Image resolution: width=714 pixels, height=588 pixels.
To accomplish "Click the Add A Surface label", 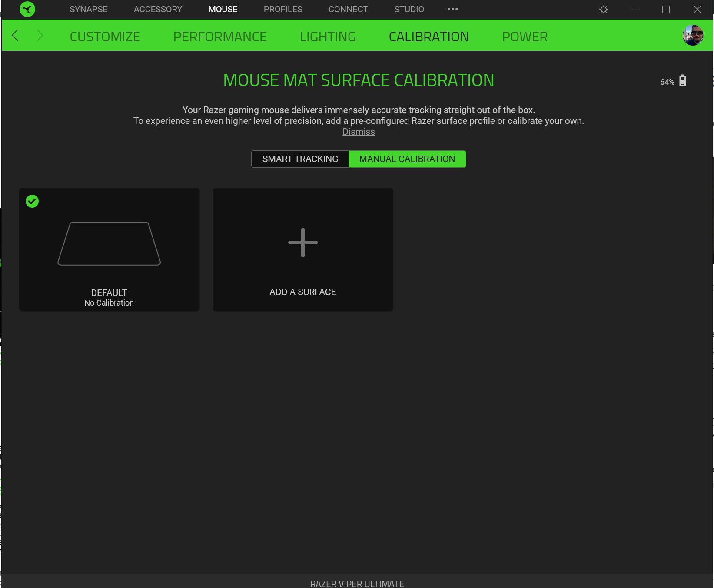I will click(x=303, y=292).
